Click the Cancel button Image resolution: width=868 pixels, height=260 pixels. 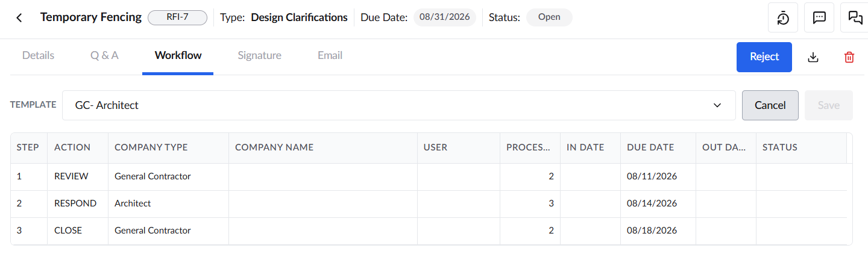tap(770, 105)
